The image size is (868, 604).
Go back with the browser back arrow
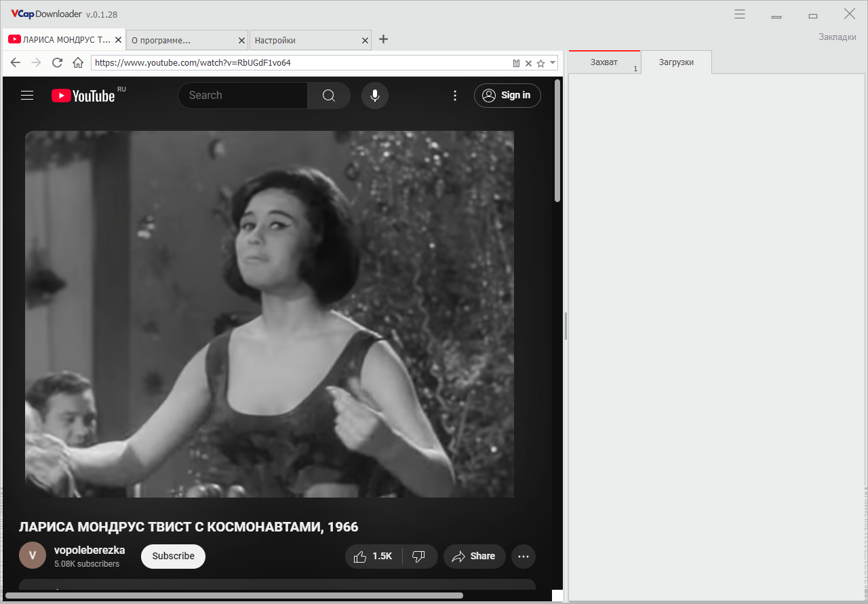click(x=16, y=62)
